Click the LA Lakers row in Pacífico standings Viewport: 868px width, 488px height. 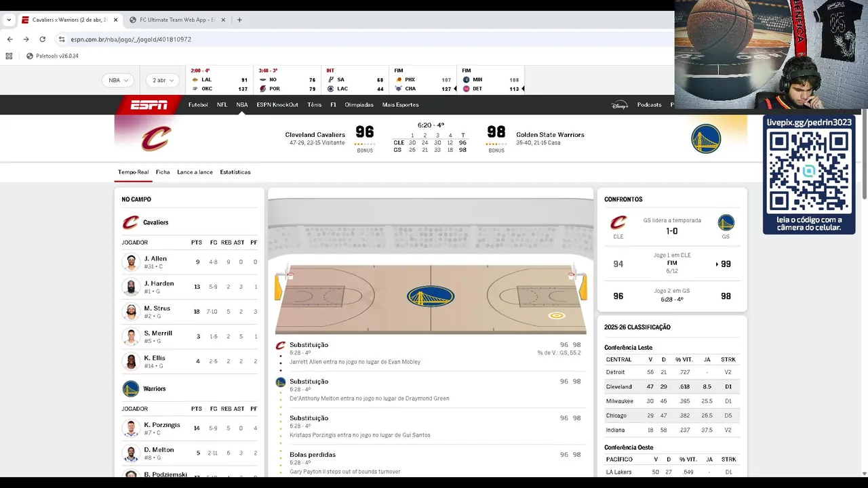671,472
